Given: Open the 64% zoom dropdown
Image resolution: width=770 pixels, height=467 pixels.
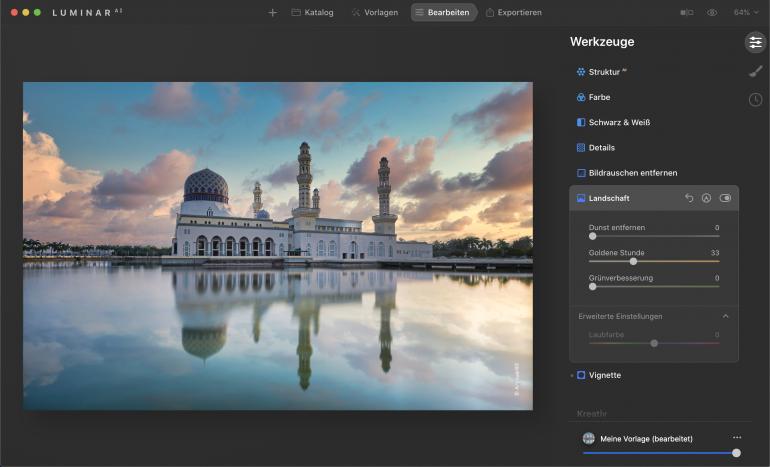Looking at the screenshot, I should click(746, 12).
